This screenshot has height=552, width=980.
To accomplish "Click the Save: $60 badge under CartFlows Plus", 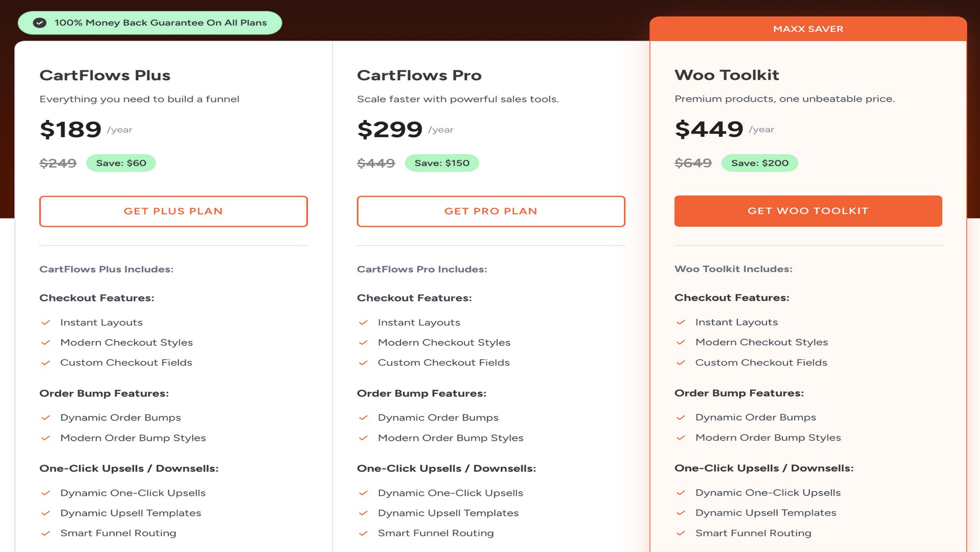I will pyautogui.click(x=121, y=163).
